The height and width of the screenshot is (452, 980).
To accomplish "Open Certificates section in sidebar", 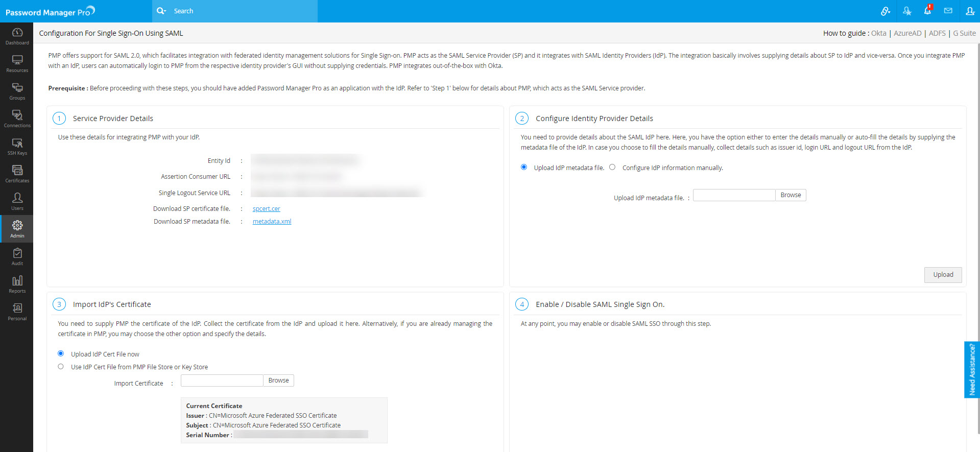I will click(17, 174).
